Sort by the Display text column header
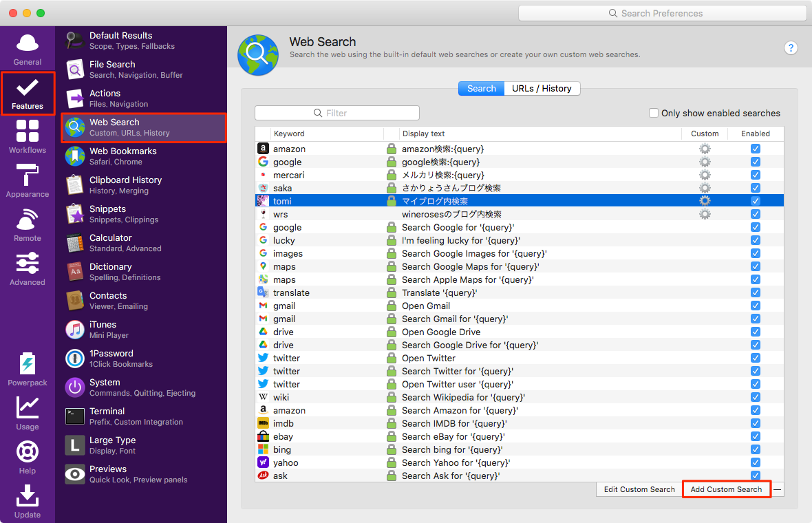 pyautogui.click(x=540, y=134)
